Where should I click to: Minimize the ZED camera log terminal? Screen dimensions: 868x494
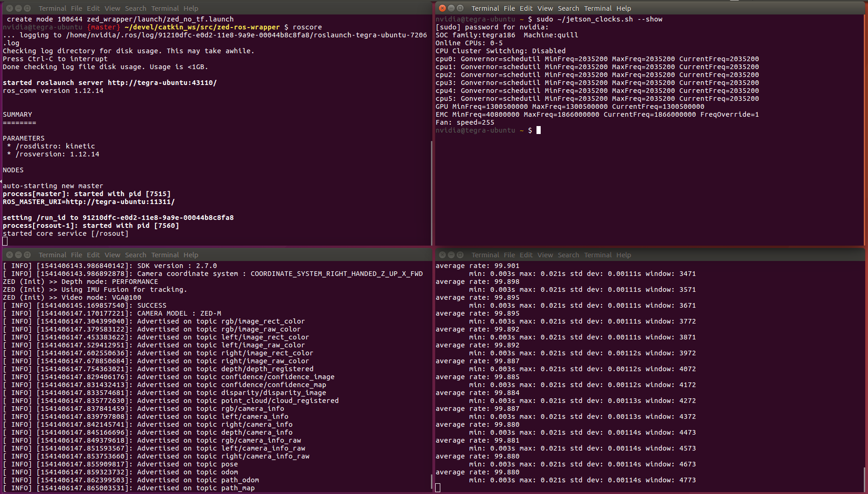point(18,255)
